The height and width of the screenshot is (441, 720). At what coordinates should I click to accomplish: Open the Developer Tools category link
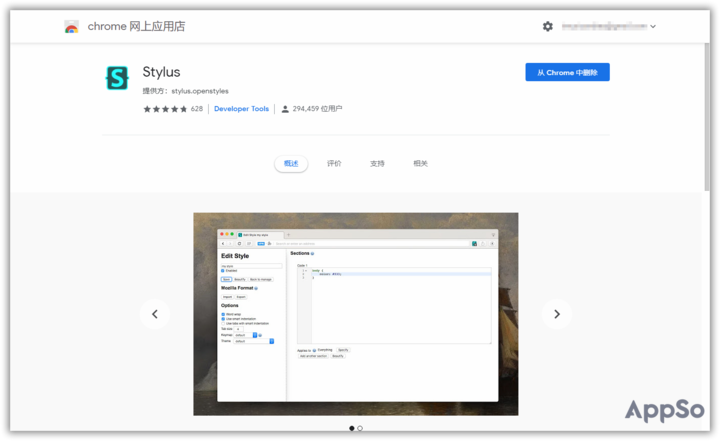pyautogui.click(x=241, y=109)
